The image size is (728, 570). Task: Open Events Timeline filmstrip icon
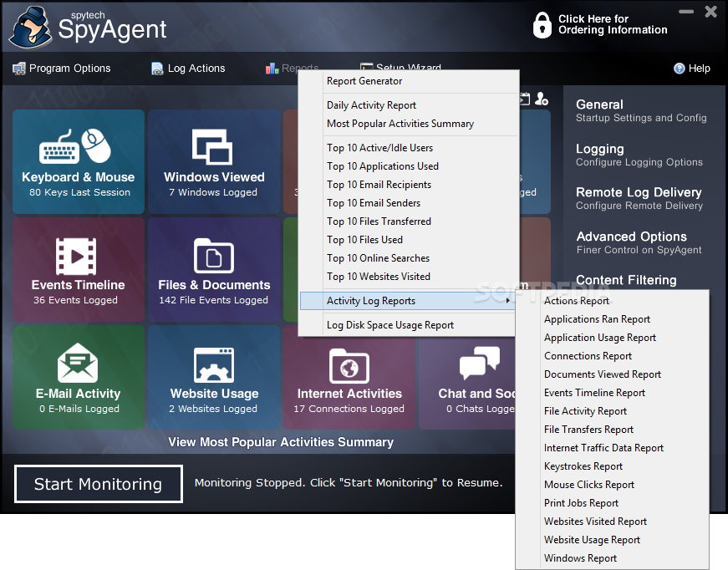click(x=76, y=257)
